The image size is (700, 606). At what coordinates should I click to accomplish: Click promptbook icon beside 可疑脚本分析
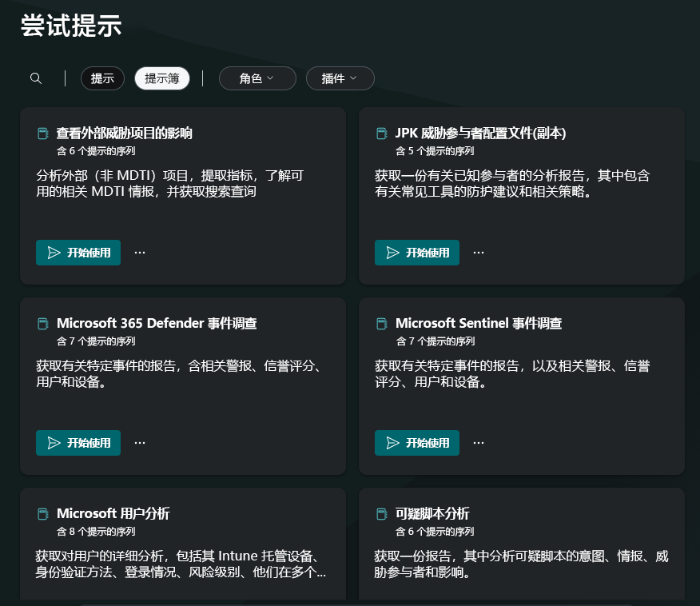(x=382, y=514)
